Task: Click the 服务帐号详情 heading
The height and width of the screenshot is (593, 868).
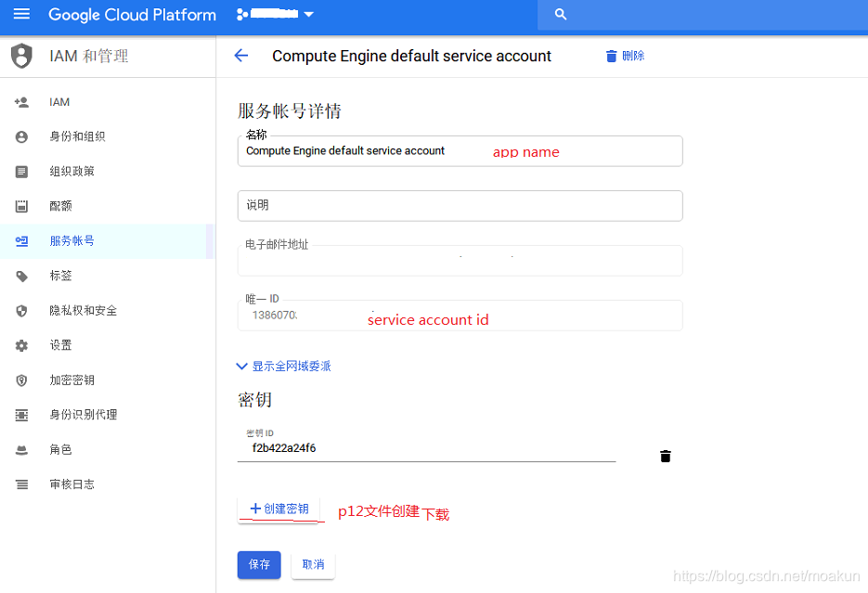Action: tap(290, 110)
